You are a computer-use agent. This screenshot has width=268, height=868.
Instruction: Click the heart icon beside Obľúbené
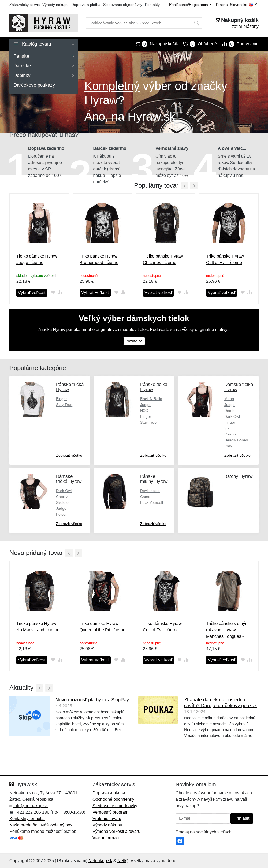click(x=185, y=44)
